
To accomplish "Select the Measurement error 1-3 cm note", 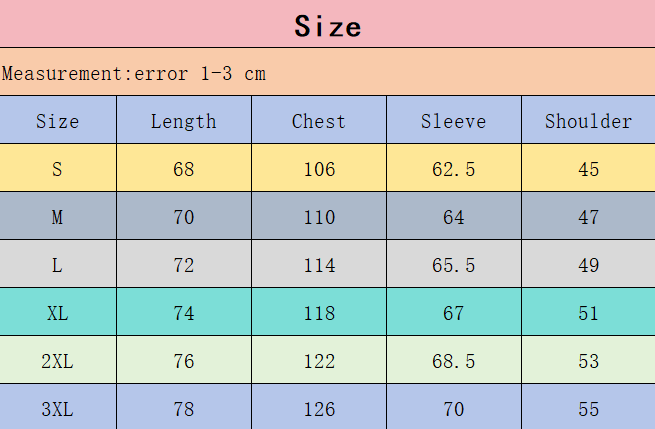I will coord(134,74).
